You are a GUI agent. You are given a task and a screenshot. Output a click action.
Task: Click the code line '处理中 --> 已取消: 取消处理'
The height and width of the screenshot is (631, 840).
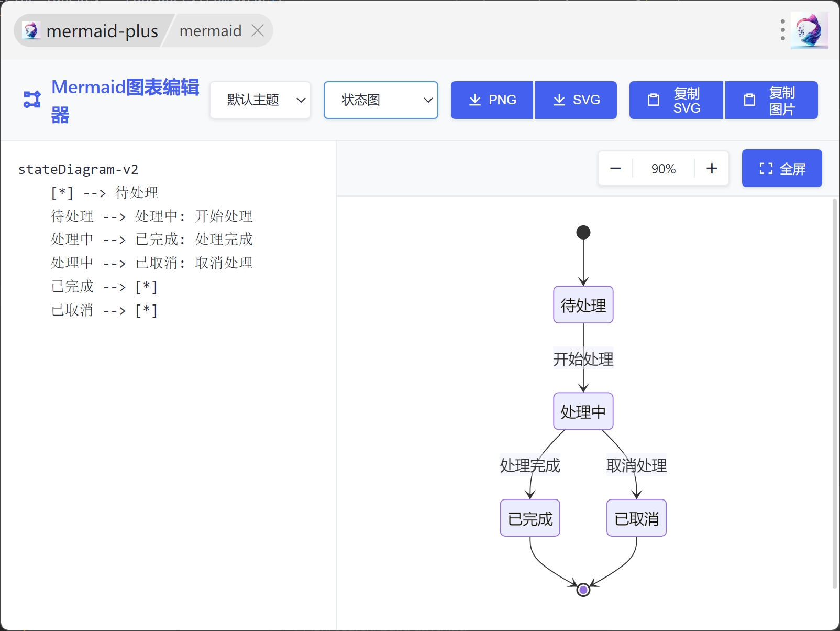click(x=152, y=263)
